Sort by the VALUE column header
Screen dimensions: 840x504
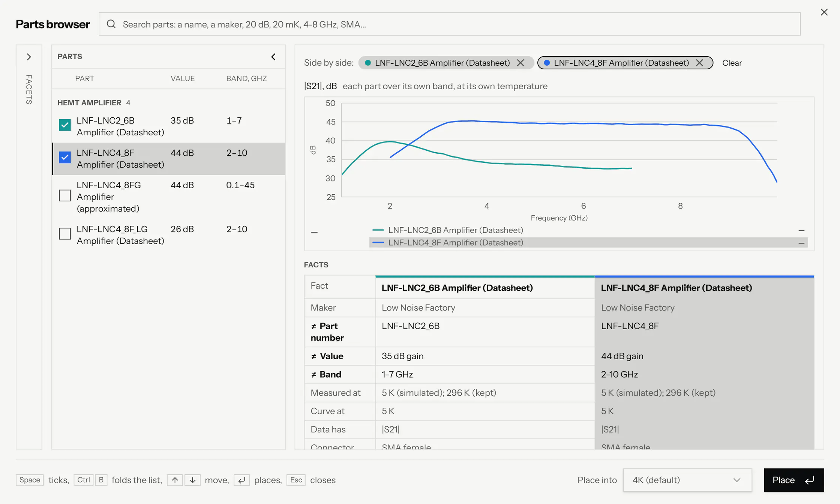pos(183,78)
